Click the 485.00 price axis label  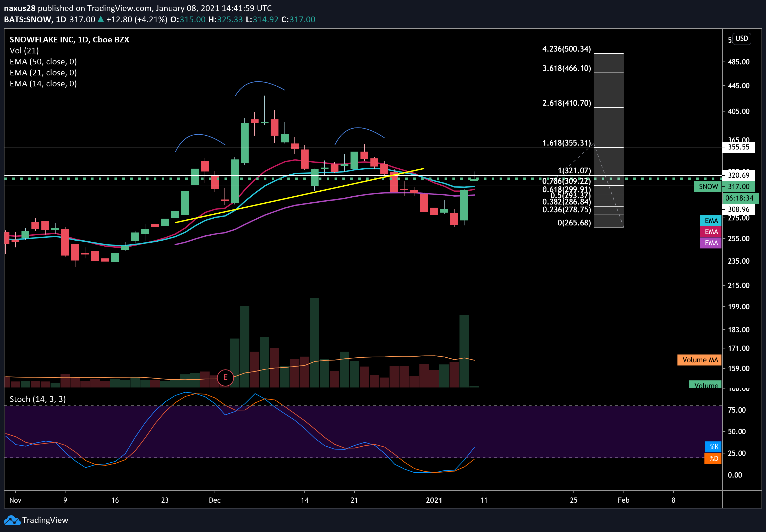739,62
